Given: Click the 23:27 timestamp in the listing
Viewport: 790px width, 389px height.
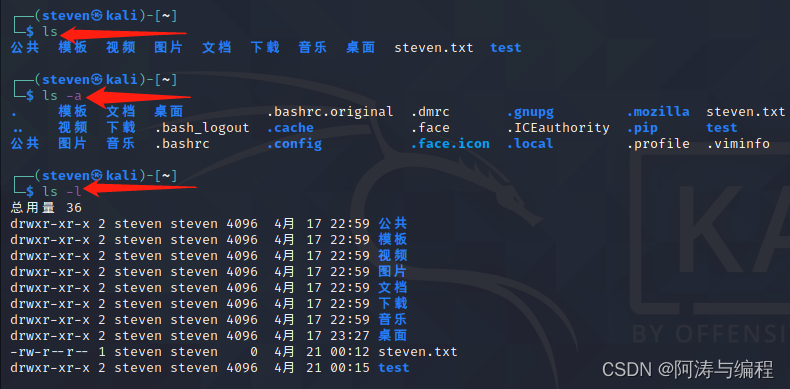Looking at the screenshot, I should click(x=350, y=336).
